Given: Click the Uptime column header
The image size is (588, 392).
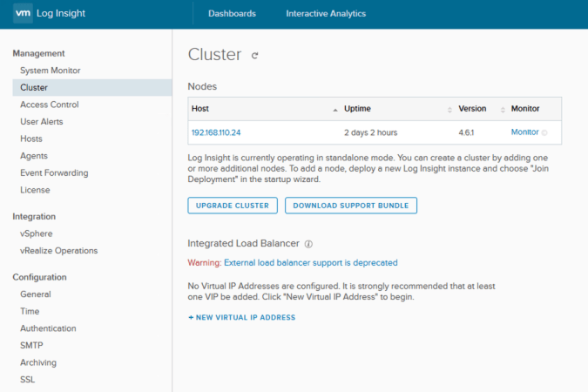Looking at the screenshot, I should pos(357,109).
